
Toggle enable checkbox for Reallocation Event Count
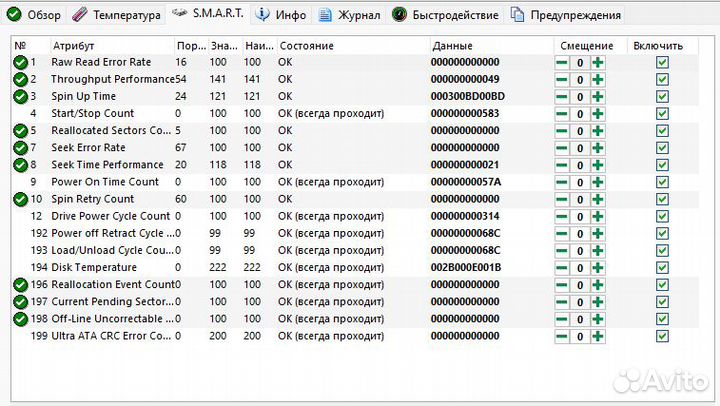662,285
